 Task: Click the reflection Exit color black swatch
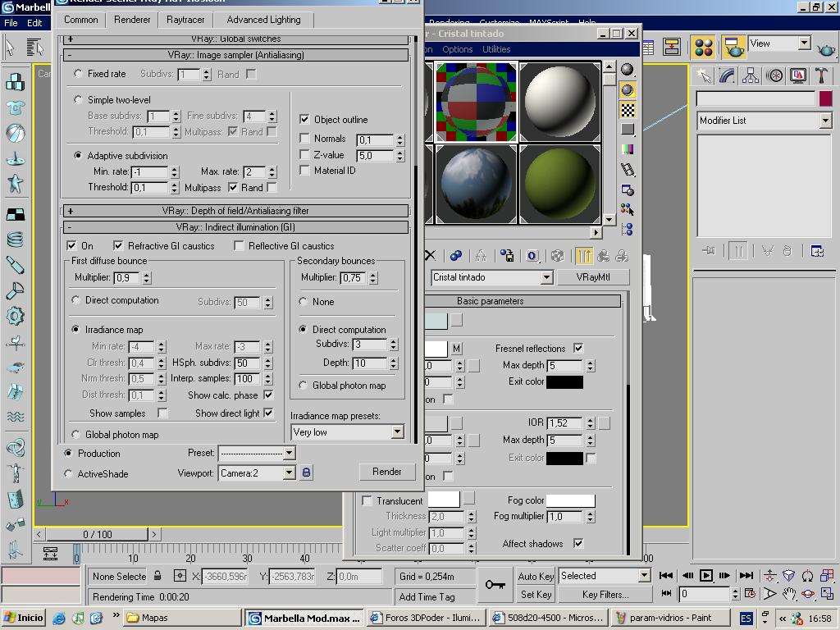tap(564, 381)
